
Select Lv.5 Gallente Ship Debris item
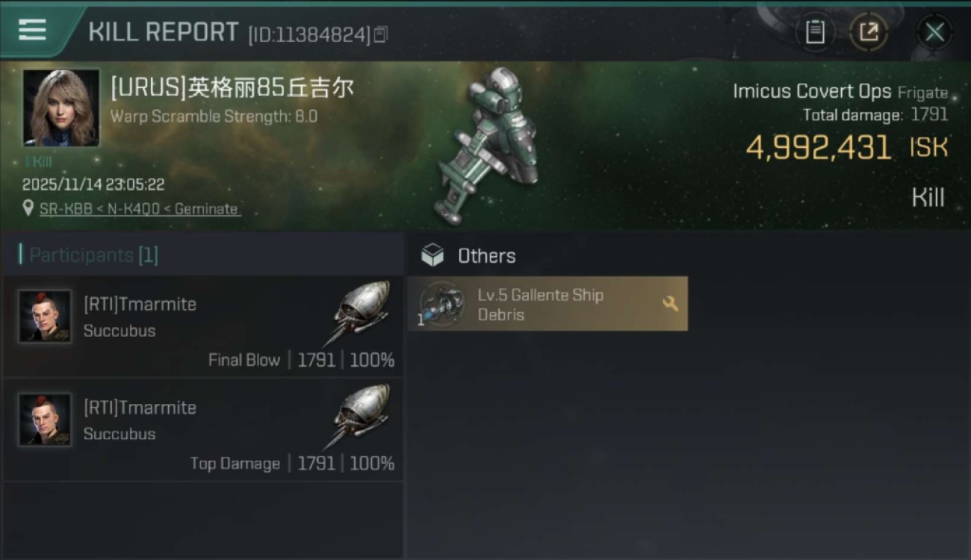coord(547,304)
